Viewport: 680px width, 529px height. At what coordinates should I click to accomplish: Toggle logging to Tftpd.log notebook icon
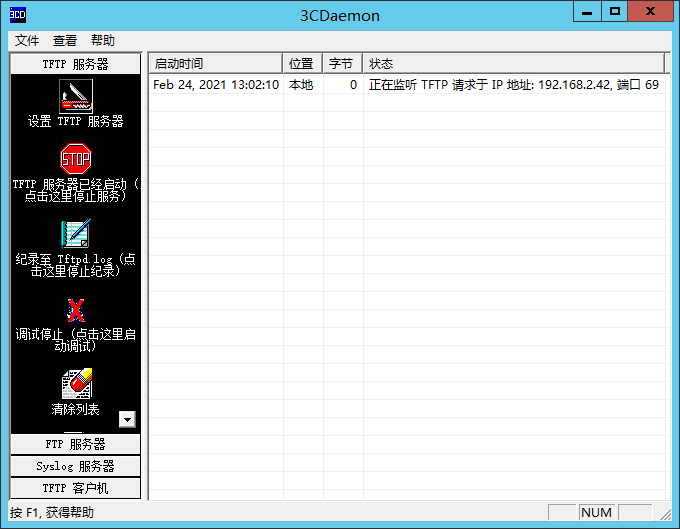[76, 233]
